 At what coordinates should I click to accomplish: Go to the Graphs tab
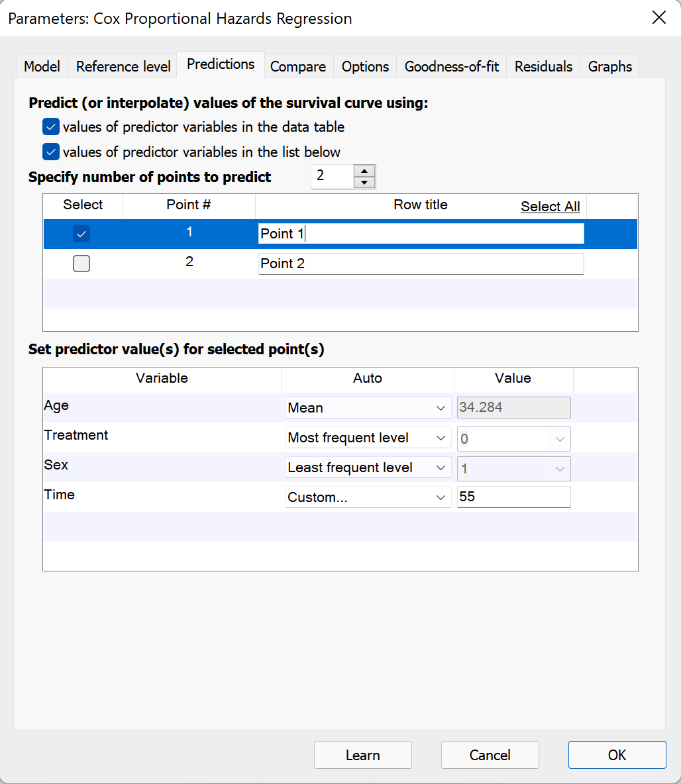pos(609,66)
